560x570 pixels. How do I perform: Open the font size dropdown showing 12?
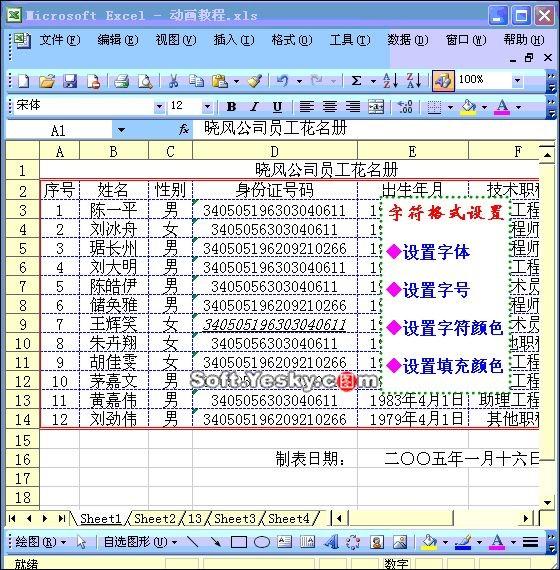207,107
